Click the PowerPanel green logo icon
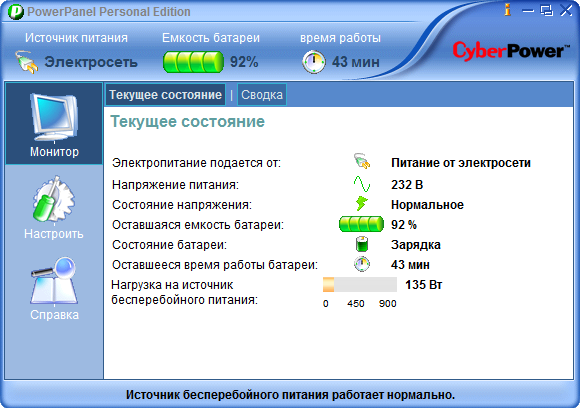580x408 pixels. [16, 12]
